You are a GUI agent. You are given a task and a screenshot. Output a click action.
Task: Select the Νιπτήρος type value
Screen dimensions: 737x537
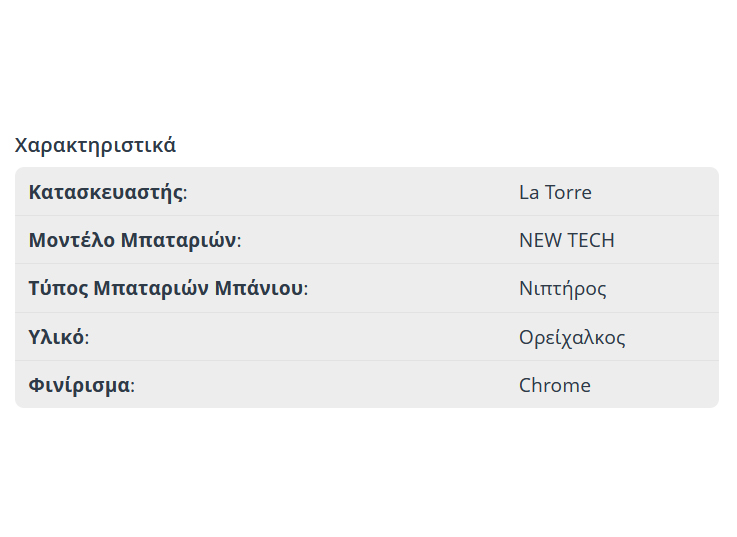(562, 289)
